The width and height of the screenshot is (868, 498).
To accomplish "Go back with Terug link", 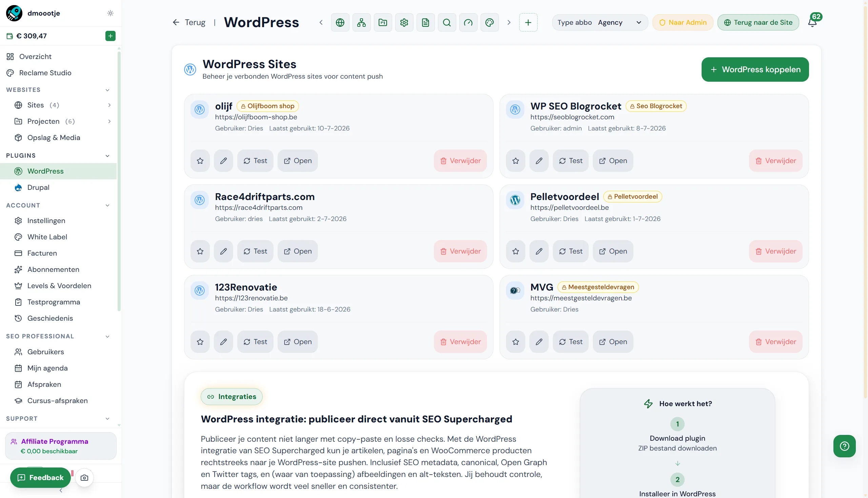I will pyautogui.click(x=189, y=23).
